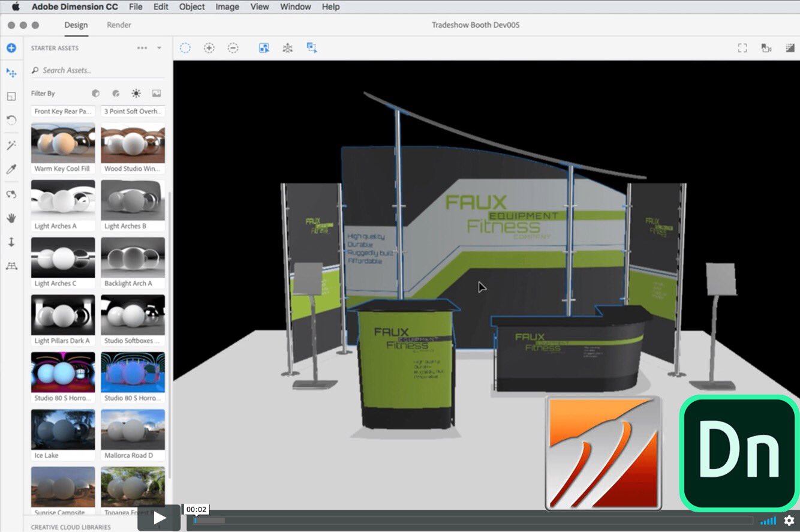The width and height of the screenshot is (800, 532).
Task: Pick the Sampler eyedropper tool
Action: coord(11,169)
